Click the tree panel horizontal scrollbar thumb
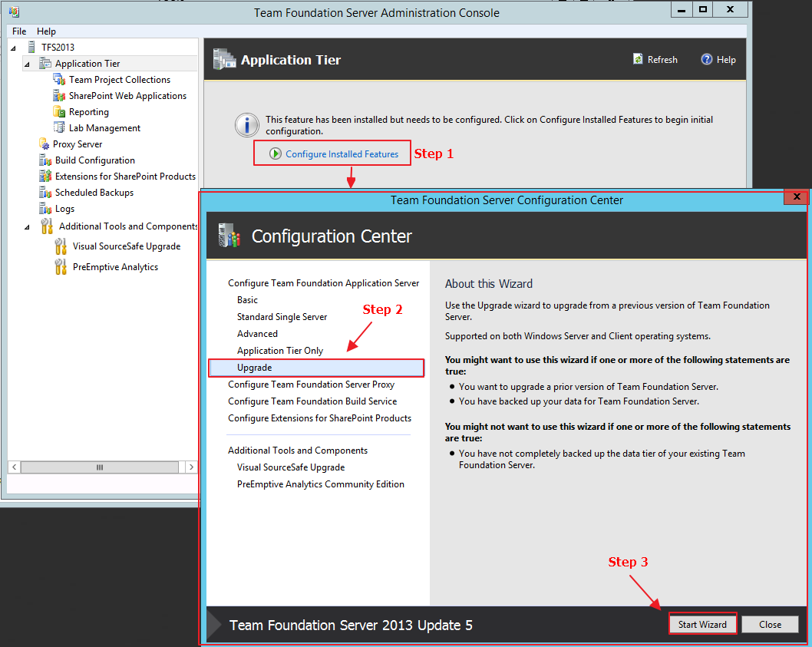This screenshot has height=647, width=812. 100,467
